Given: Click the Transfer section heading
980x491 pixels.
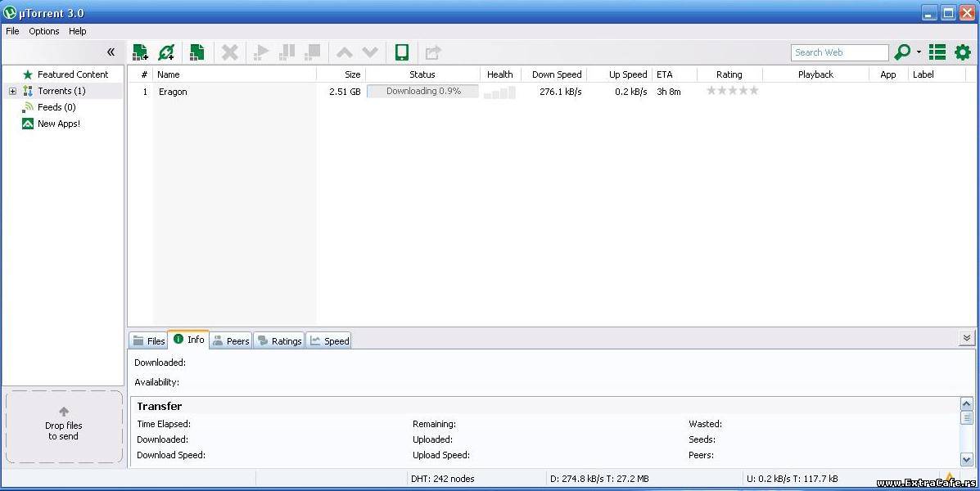Looking at the screenshot, I should 160,406.
